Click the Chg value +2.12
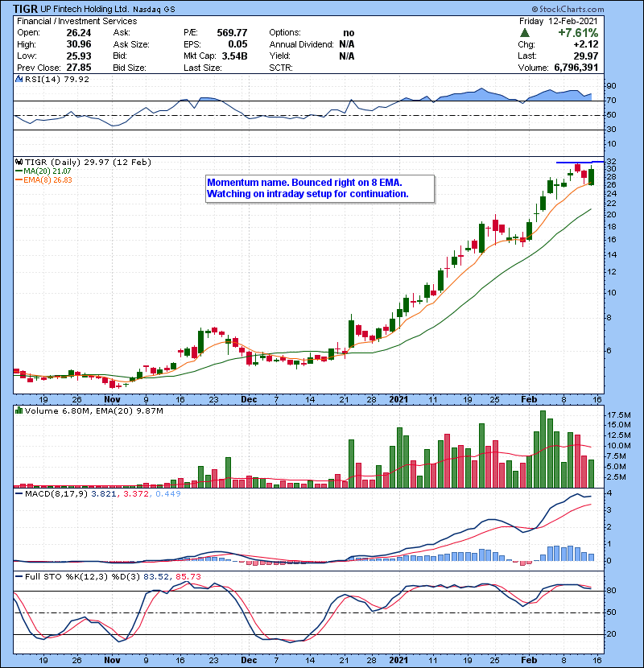Image resolution: width=644 pixels, height=668 pixels. coord(585,44)
